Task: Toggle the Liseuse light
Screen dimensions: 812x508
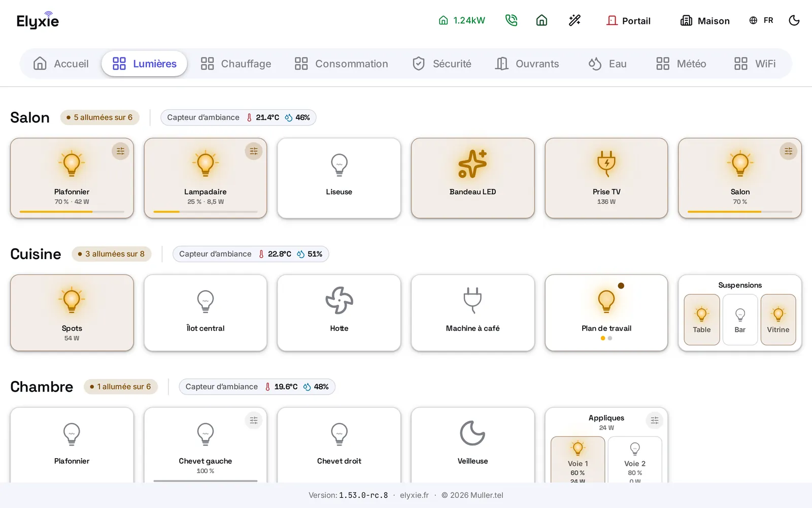Action: tap(339, 178)
